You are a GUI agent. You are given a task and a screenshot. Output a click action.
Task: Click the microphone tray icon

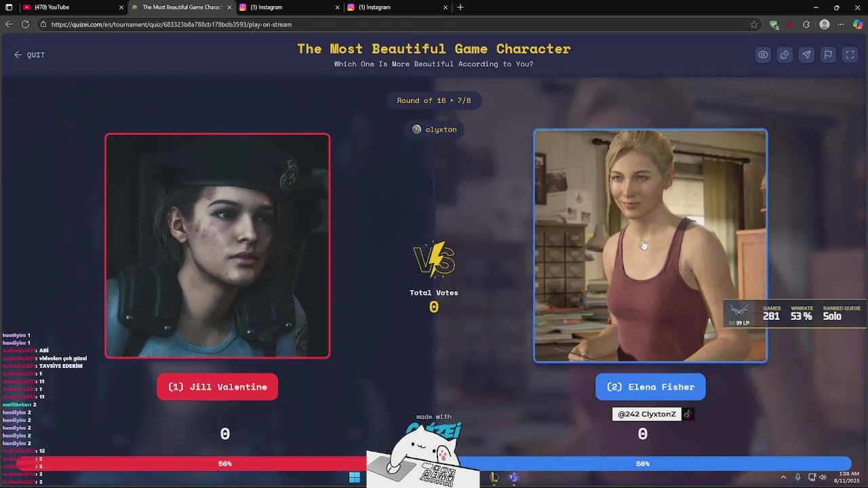(798, 477)
